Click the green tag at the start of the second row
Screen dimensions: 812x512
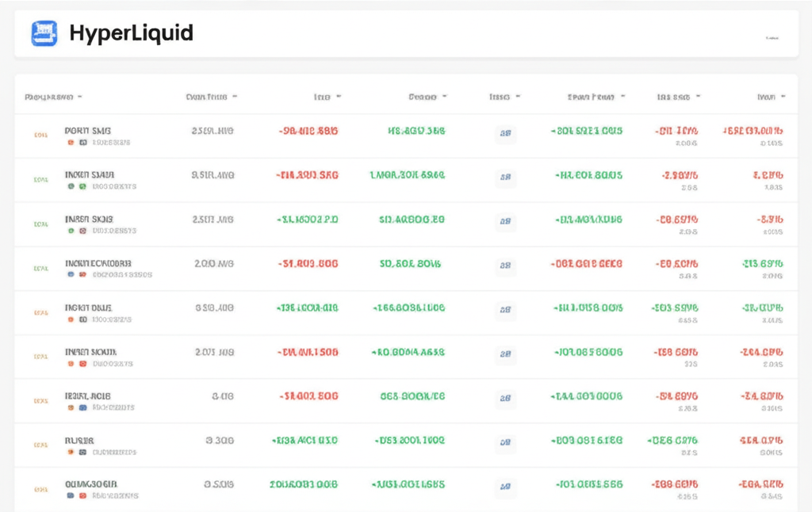[41, 180]
